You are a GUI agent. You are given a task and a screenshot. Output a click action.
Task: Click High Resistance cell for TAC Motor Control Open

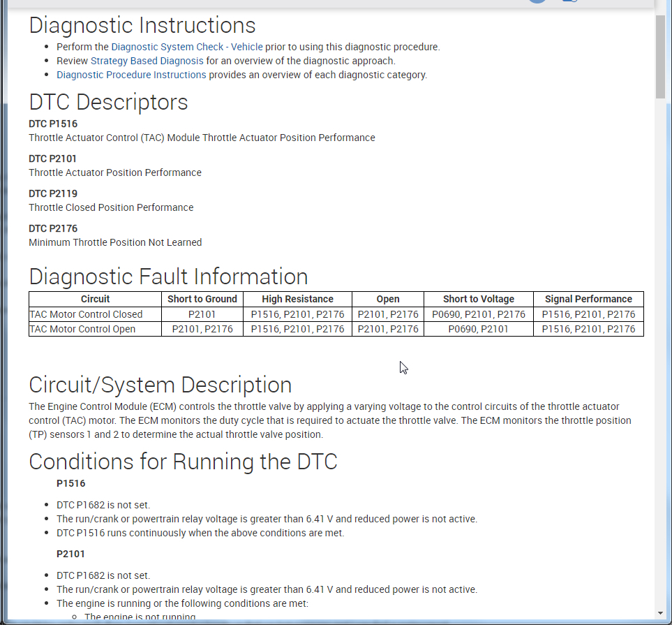click(297, 329)
